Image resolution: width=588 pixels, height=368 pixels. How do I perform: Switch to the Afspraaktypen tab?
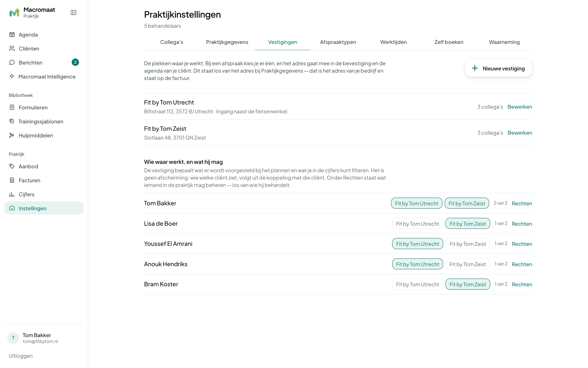coord(338,42)
